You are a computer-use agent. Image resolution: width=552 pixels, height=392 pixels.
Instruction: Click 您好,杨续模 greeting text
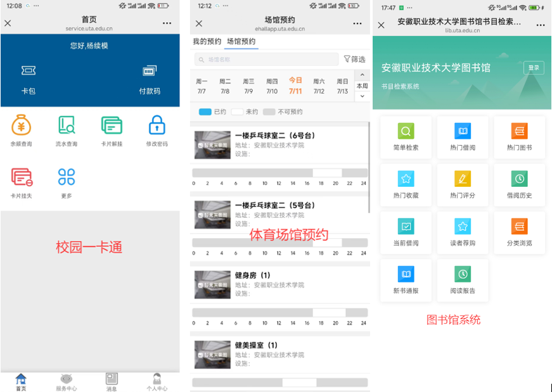tap(89, 46)
